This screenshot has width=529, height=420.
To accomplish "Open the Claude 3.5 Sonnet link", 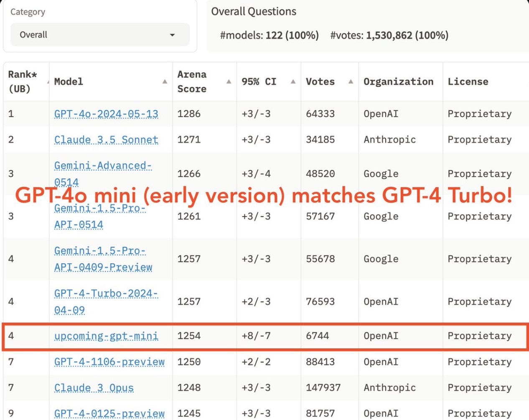I will pyautogui.click(x=106, y=140).
